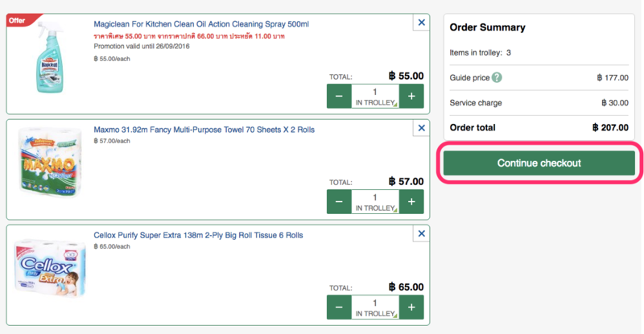Click the '฿ 57.00/each' unit price
The image size is (644, 334).
(112, 141)
